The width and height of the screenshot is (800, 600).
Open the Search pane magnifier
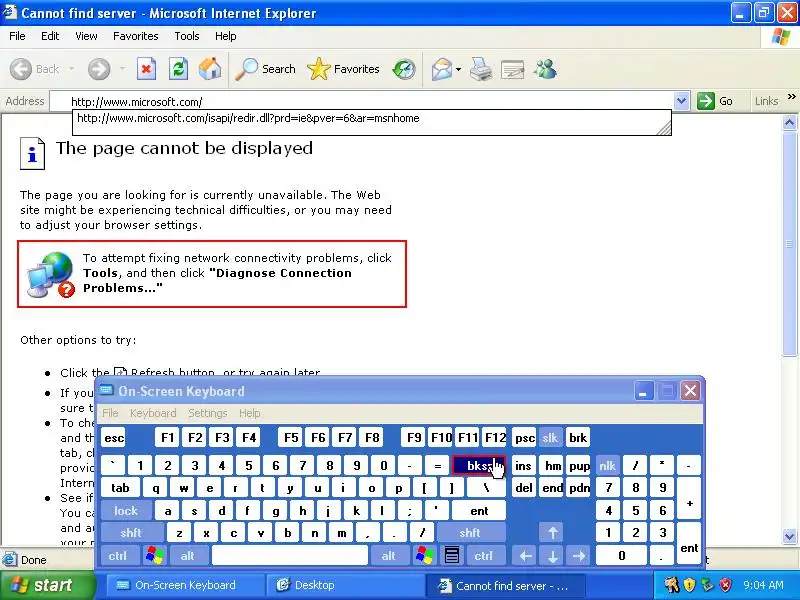[246, 69]
